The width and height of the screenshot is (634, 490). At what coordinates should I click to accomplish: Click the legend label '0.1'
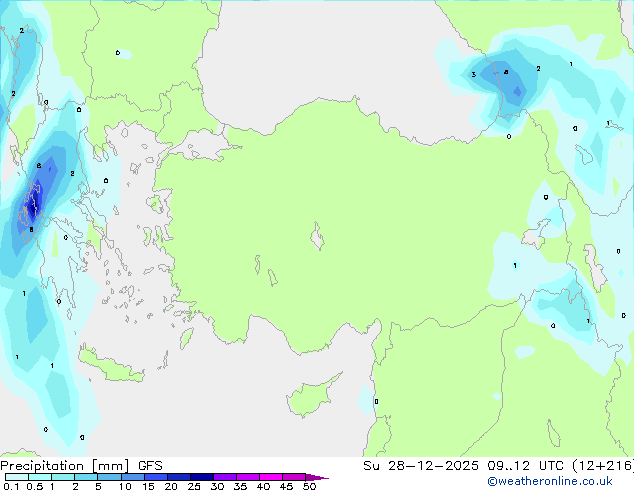coord(11,486)
